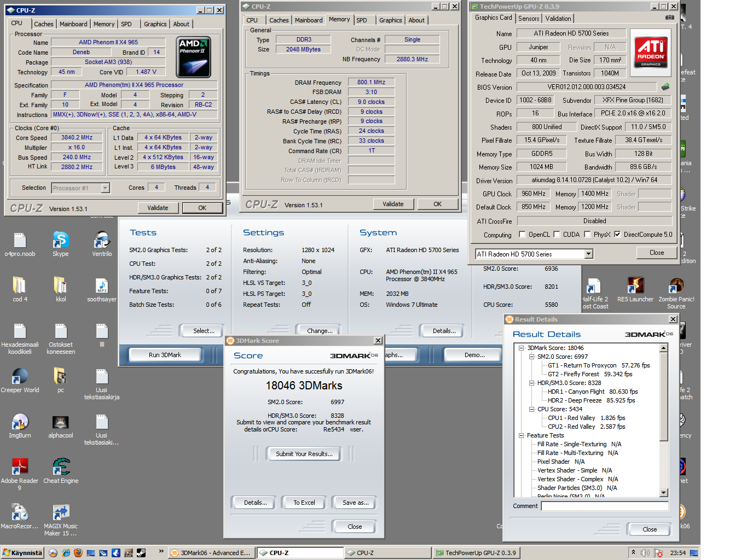Viewport: 741px width, 560px height.
Task: Click the AMD Phenom II logo in CPU-Z
Action: tap(194, 57)
